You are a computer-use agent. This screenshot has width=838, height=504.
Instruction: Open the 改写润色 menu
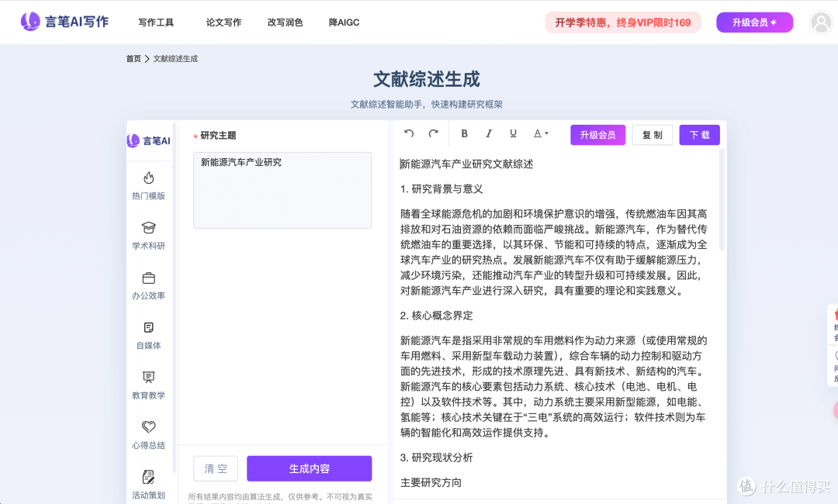point(285,22)
